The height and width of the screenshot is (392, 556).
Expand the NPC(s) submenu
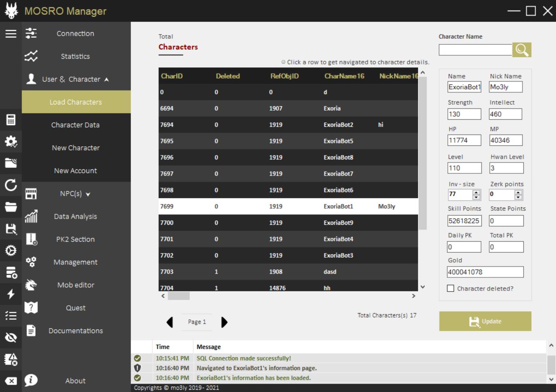click(x=75, y=194)
